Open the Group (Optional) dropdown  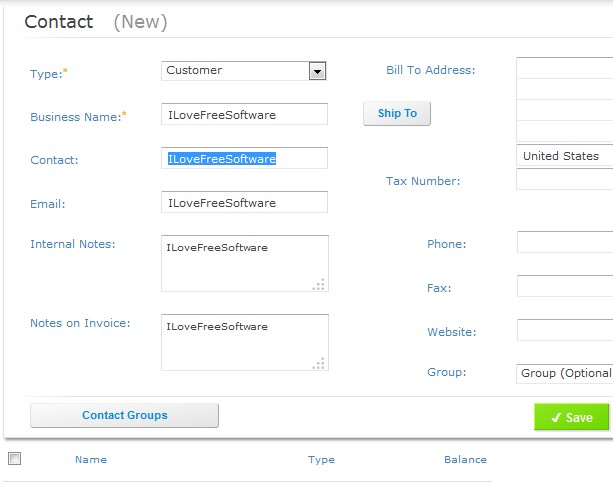coord(565,373)
